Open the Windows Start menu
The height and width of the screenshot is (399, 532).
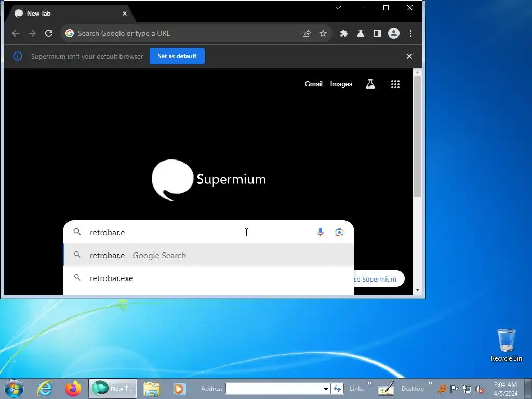(x=14, y=389)
